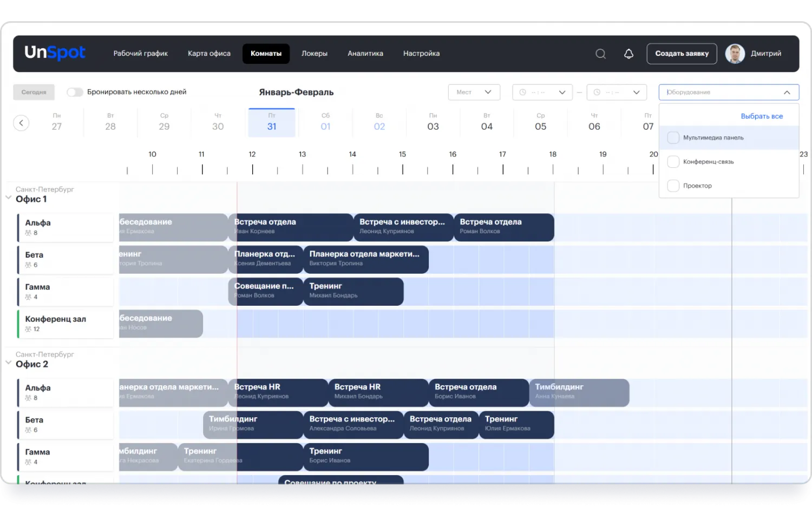Click the UnSpot logo
Viewport: 812px width, 507px height.
point(55,52)
